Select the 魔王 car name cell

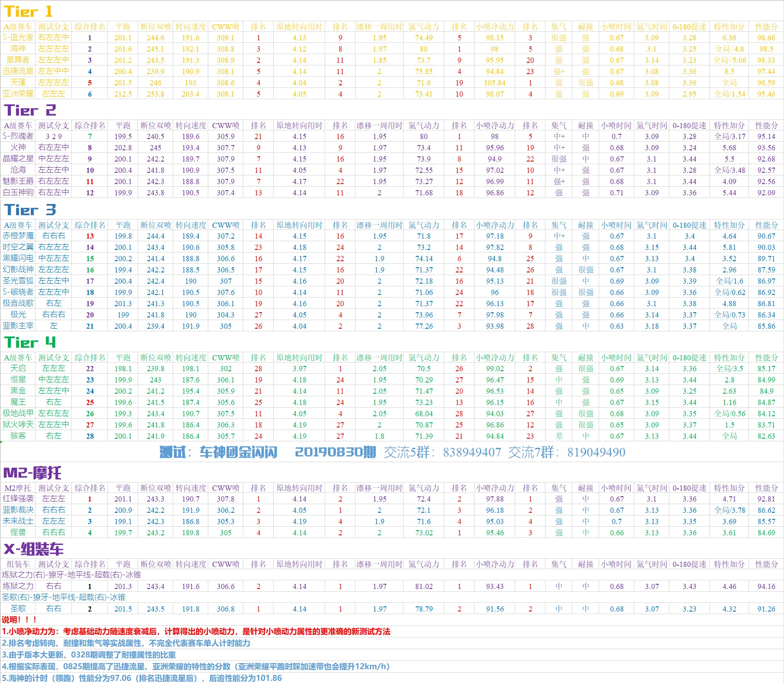[18, 402]
